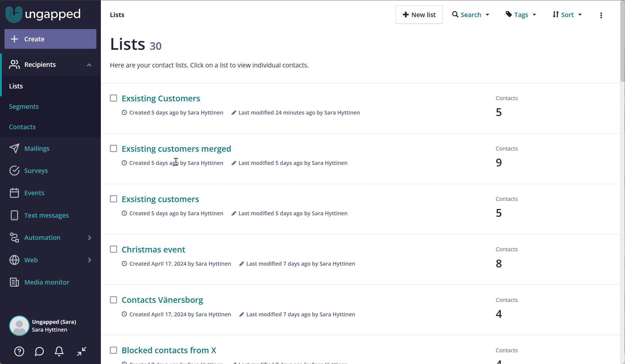625x364 pixels.
Task: Click the user avatar for Sara Hyttinen
Action: tap(19, 326)
